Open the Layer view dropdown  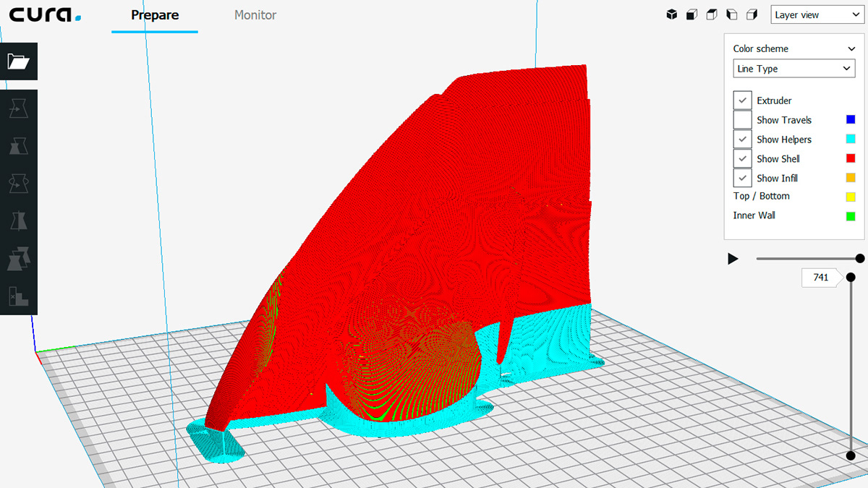pyautogui.click(x=815, y=14)
